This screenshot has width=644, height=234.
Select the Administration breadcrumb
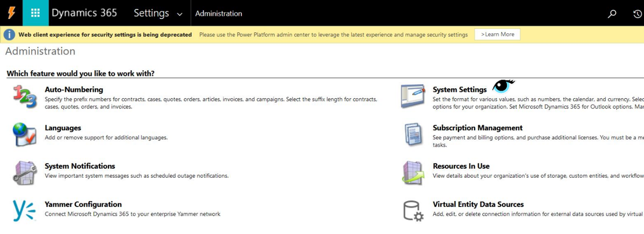[x=218, y=13]
